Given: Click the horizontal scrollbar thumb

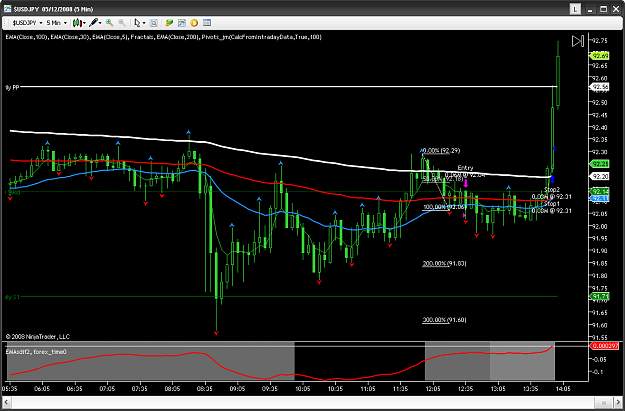Looking at the screenshot, I should [603, 403].
